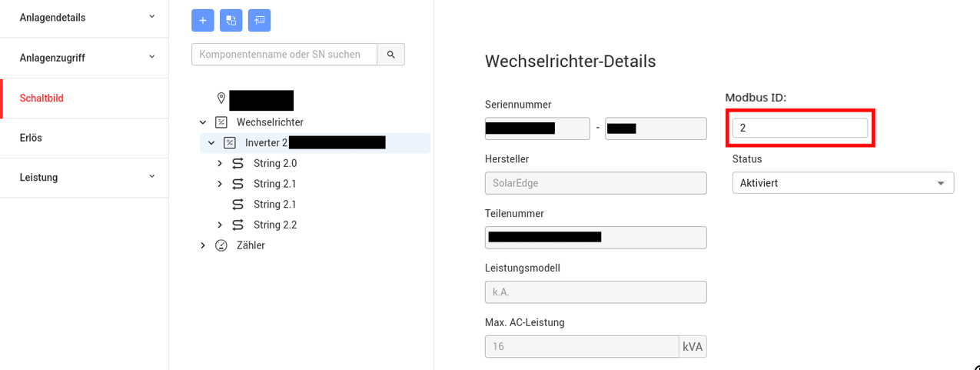Click the site location pin icon

[221, 98]
